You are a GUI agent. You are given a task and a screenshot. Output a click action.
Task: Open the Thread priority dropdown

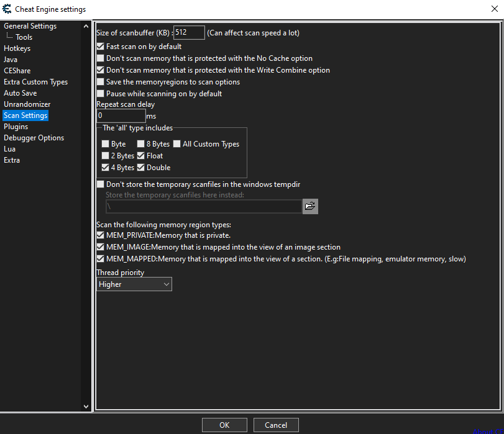tap(134, 284)
